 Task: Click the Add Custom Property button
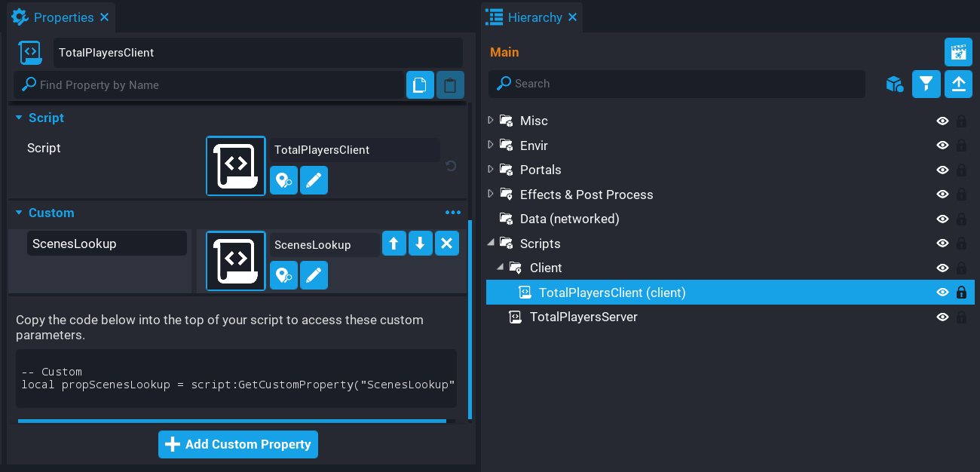(238, 444)
